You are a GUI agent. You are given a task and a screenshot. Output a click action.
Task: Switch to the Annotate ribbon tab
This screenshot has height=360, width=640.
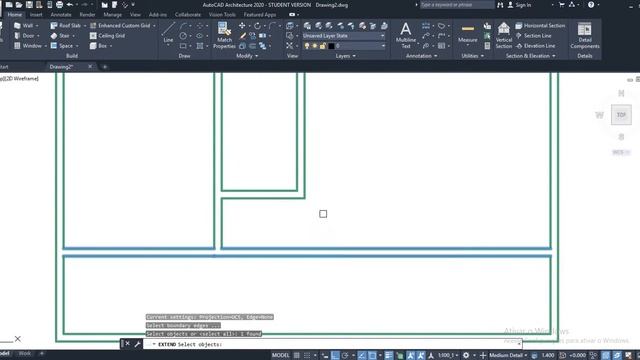point(61,15)
